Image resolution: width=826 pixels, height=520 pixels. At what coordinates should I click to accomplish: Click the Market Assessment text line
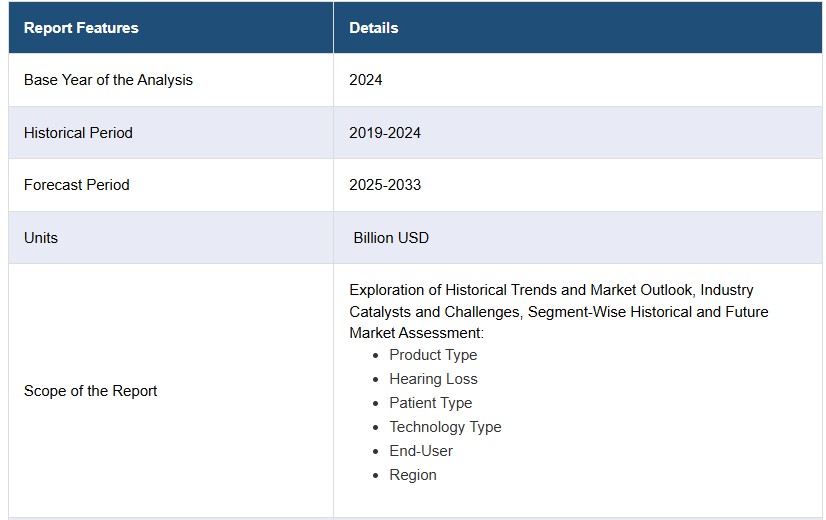416,333
